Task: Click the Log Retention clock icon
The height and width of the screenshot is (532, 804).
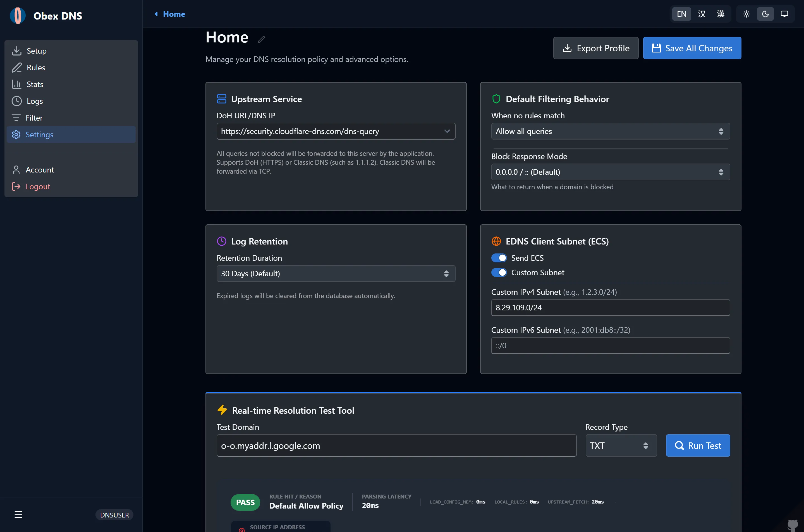Action: tap(222, 241)
